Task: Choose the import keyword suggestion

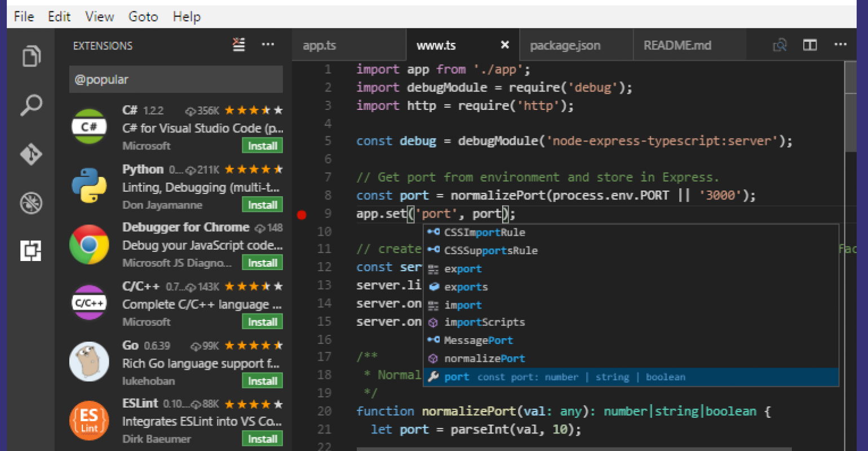Action: point(631,305)
